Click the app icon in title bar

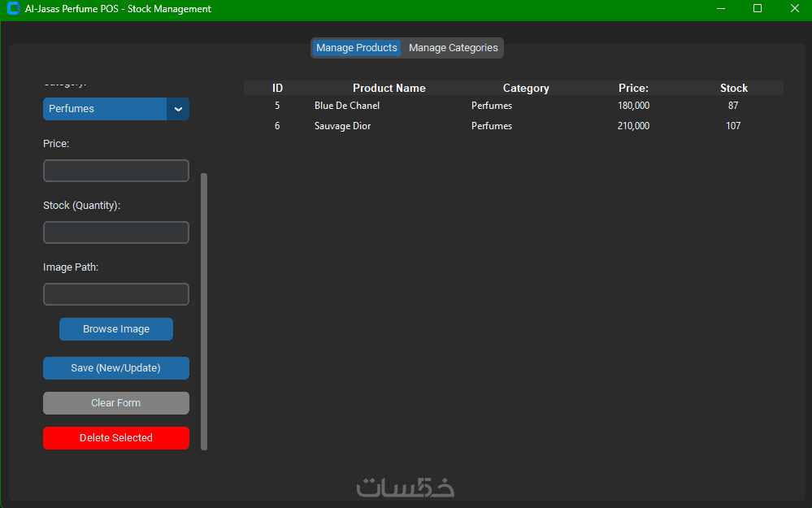tap(14, 9)
